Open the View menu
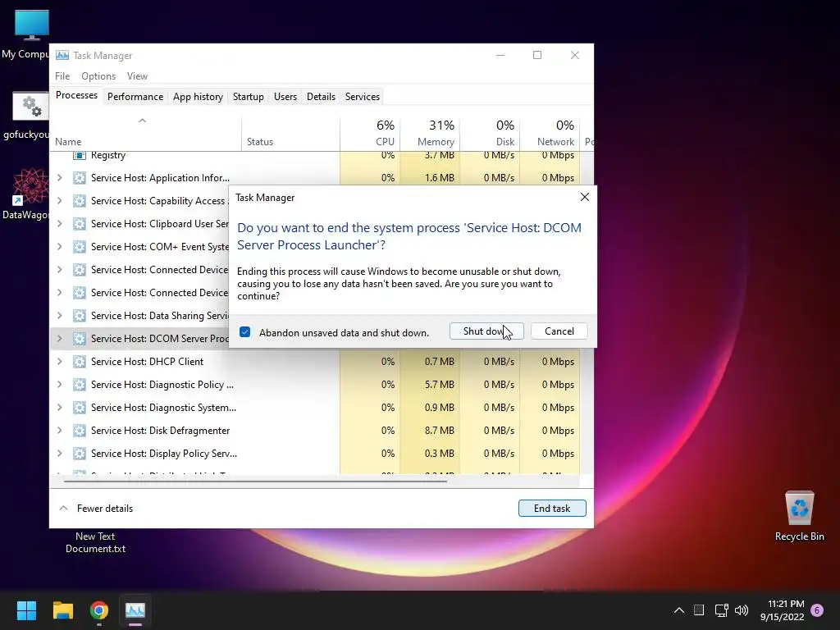Viewport: 840px width, 630px height. (137, 76)
